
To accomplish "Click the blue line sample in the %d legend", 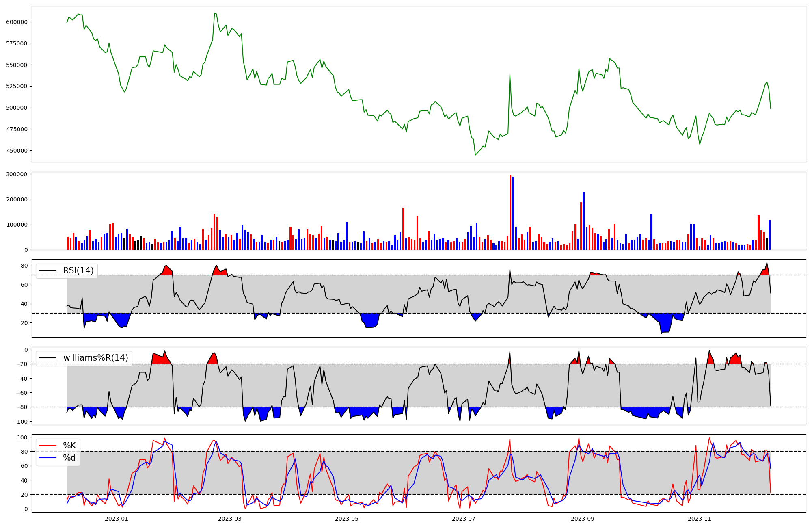I will pyautogui.click(x=48, y=458).
